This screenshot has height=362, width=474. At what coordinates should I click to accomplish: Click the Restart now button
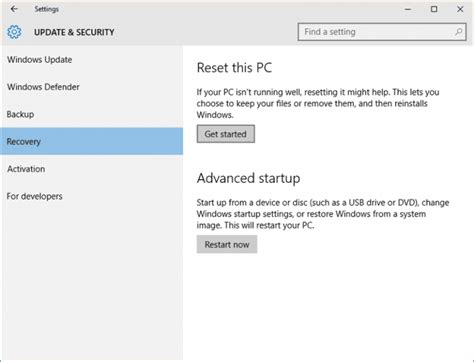click(x=227, y=244)
